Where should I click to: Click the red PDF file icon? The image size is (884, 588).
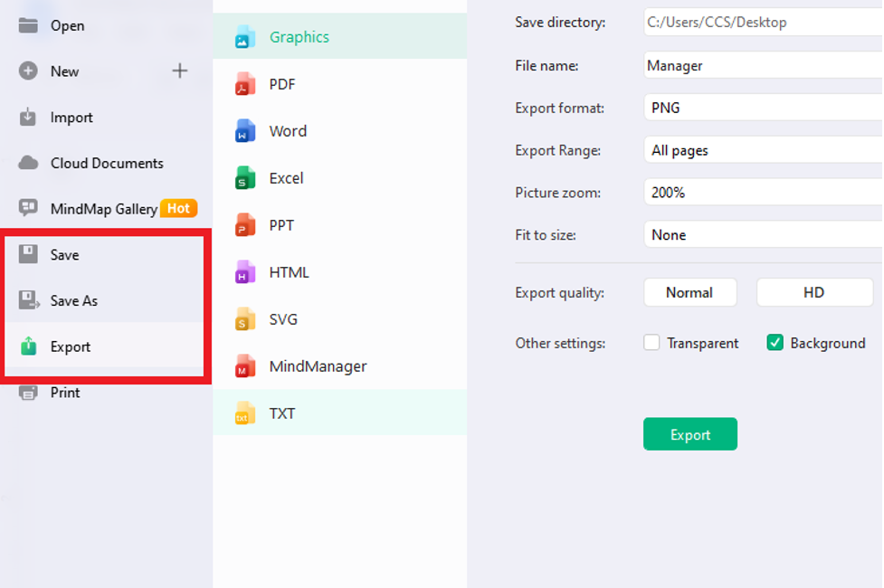(244, 84)
